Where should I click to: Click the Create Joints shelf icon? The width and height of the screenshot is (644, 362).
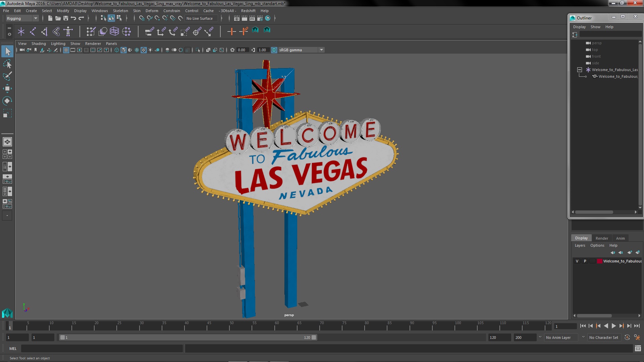[x=33, y=32]
